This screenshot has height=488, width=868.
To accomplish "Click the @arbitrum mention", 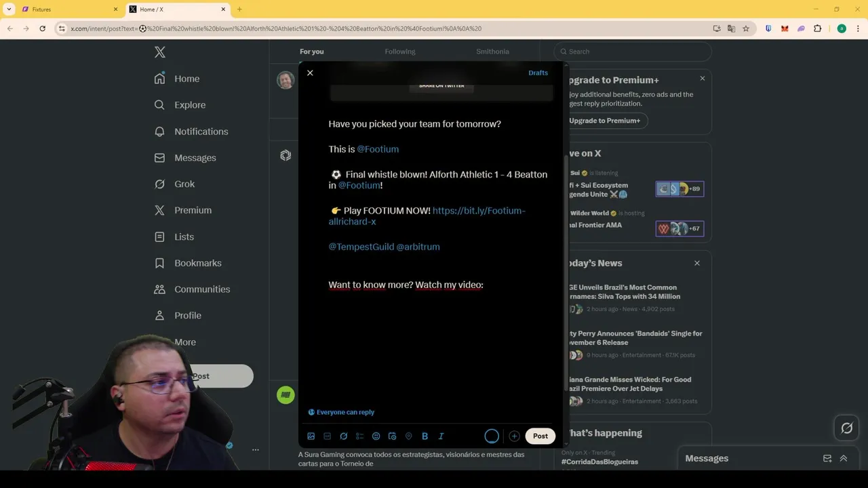I will 418,247.
